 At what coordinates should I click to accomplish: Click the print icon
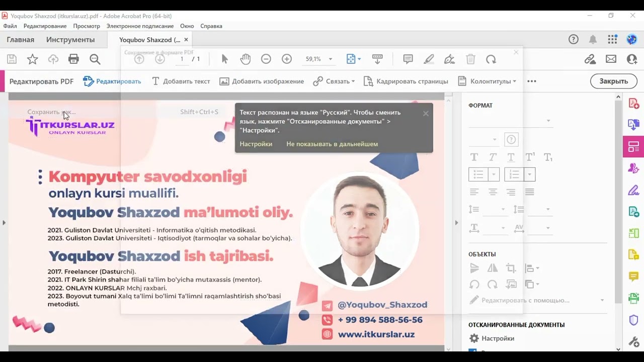74,59
